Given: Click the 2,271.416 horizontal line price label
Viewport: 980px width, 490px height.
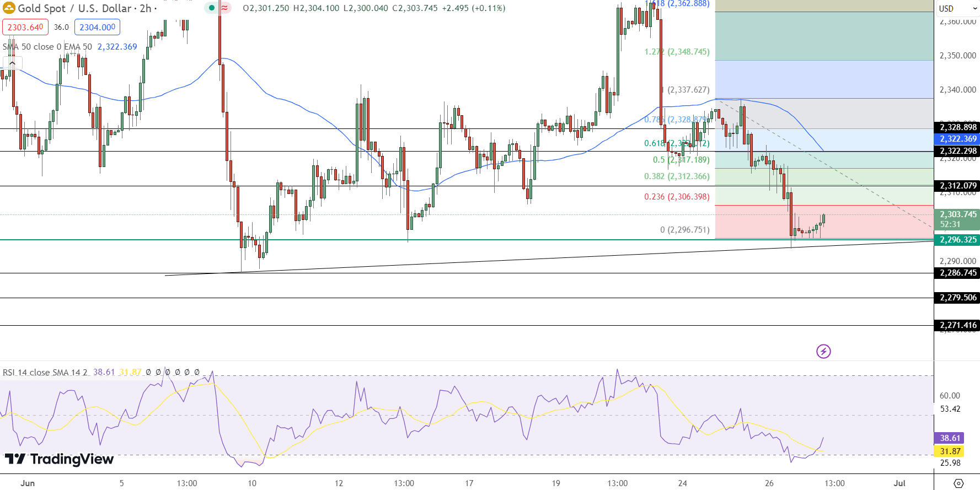Looking at the screenshot, I should pos(958,325).
